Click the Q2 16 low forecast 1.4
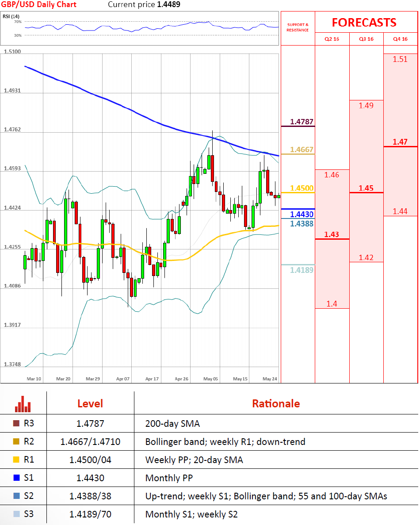The image size is (420, 525). 332,304
